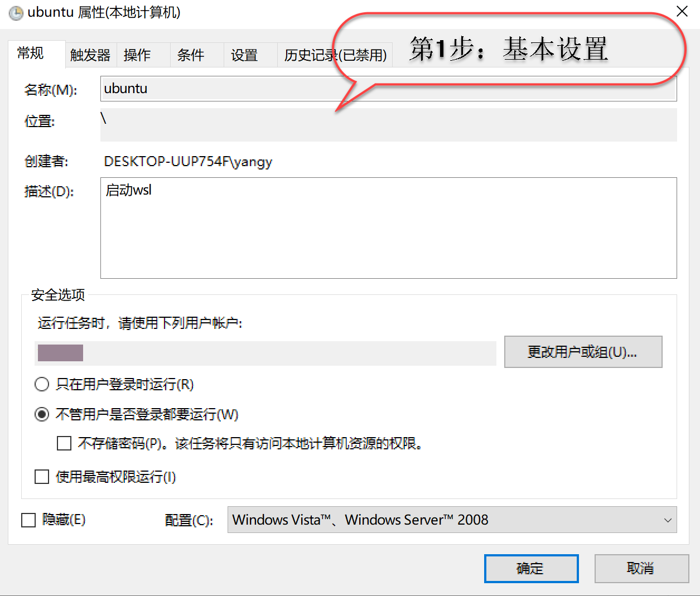
Task: Click the 取消 button
Action: 641,569
